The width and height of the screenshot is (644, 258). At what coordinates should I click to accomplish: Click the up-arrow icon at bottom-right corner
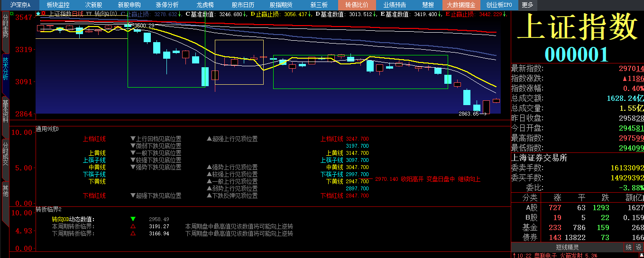(514, 256)
